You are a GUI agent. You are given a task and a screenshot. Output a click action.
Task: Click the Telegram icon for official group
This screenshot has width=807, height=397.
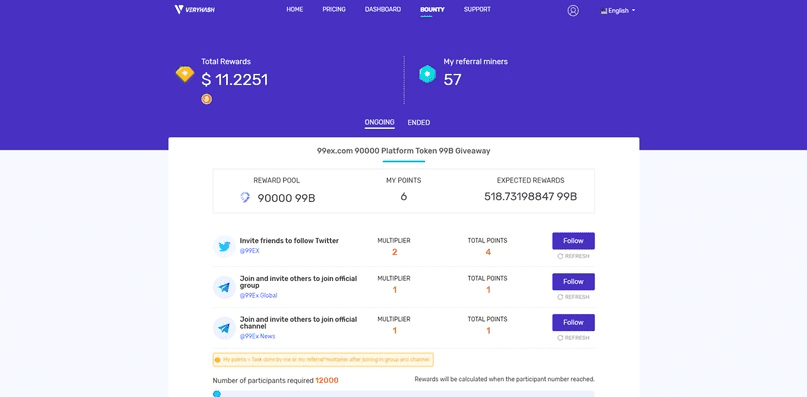tap(224, 287)
